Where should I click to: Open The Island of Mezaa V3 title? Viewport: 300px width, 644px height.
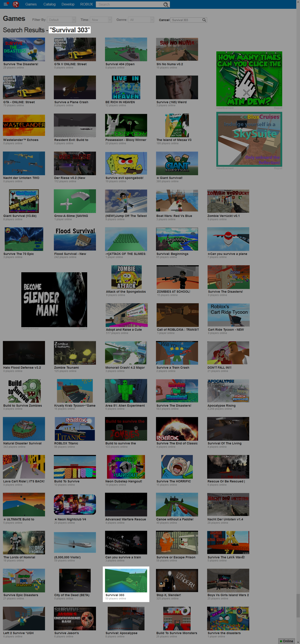[x=174, y=140]
